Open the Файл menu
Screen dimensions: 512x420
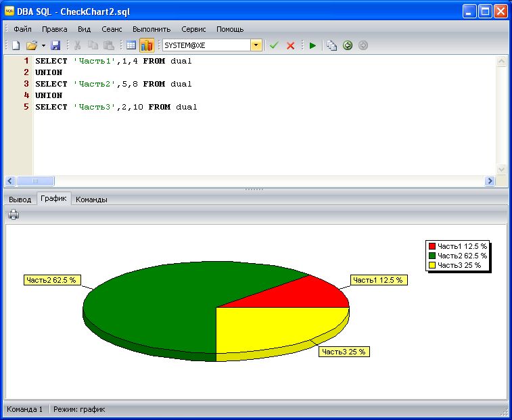pos(22,29)
